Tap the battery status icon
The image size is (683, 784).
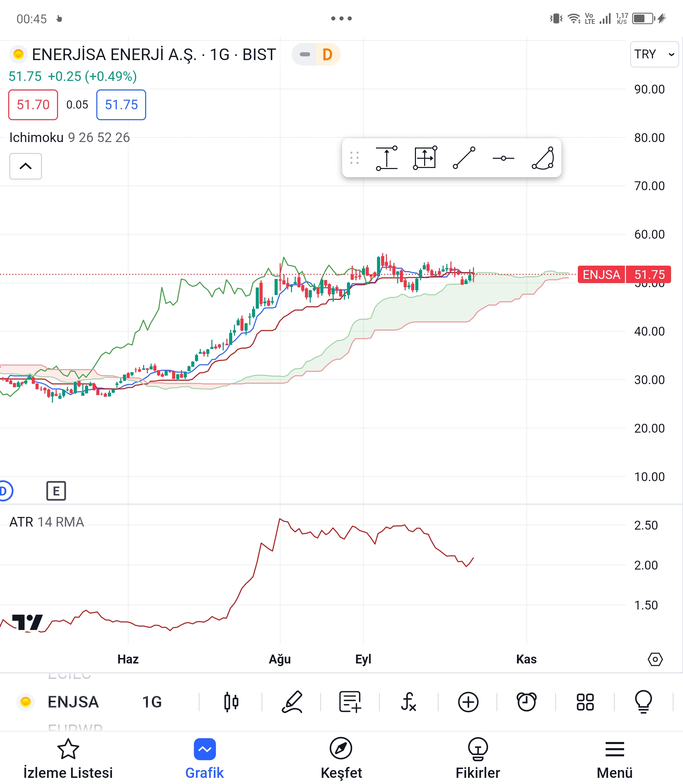(643, 18)
